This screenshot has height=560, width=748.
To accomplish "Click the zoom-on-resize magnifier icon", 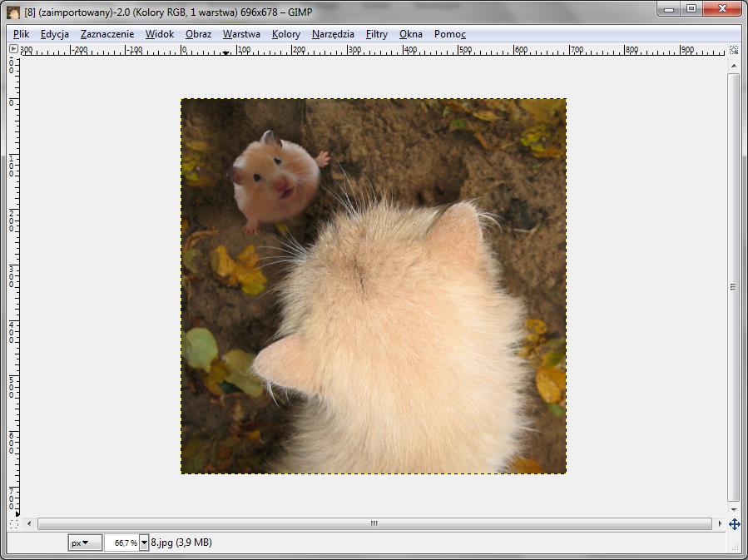I will (x=734, y=50).
